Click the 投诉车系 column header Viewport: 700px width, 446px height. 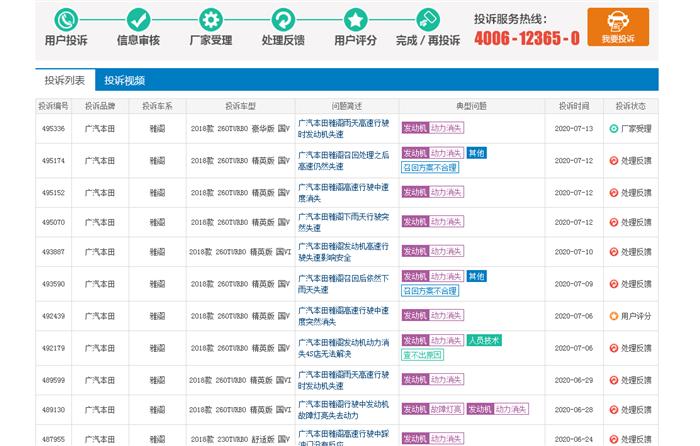point(157,106)
